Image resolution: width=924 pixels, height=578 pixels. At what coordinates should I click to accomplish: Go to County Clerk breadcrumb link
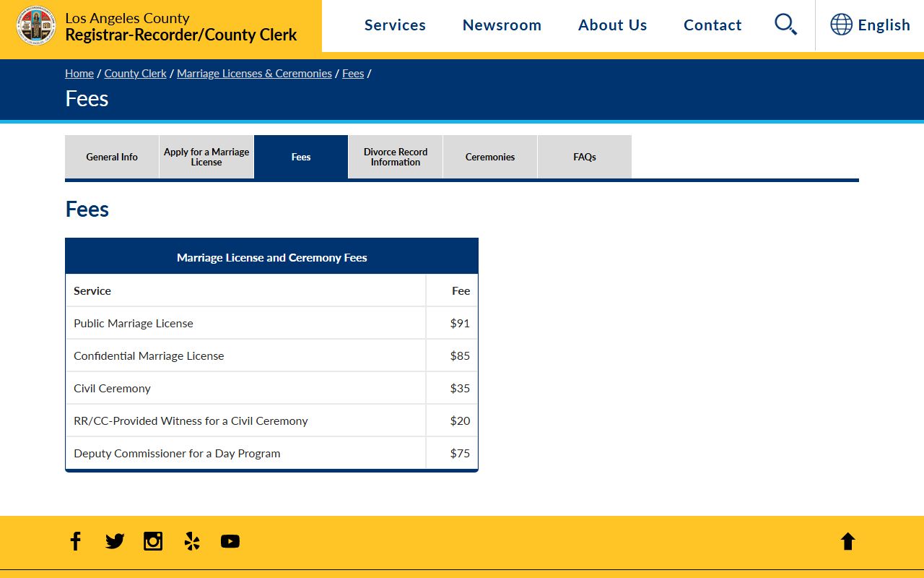[135, 74]
